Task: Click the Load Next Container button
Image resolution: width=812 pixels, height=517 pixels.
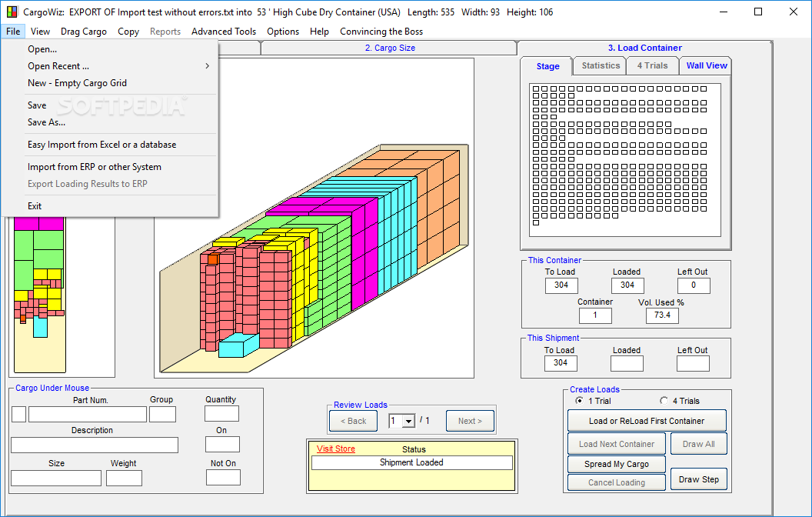Action: click(616, 444)
